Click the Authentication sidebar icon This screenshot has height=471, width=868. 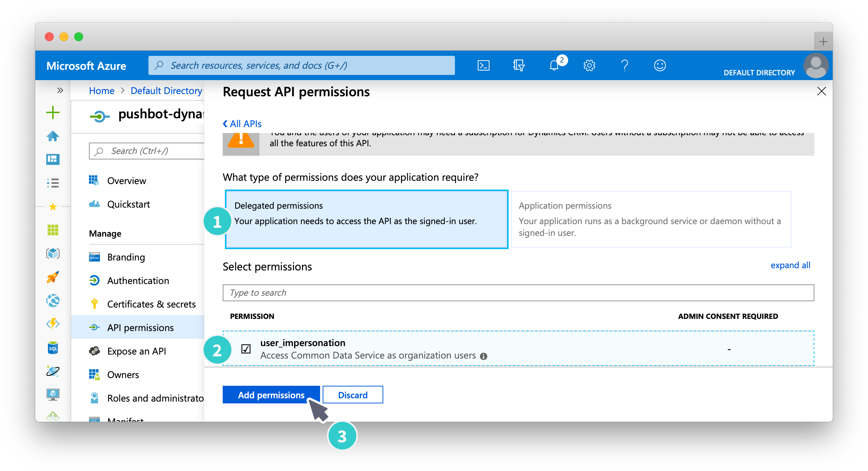[94, 281]
